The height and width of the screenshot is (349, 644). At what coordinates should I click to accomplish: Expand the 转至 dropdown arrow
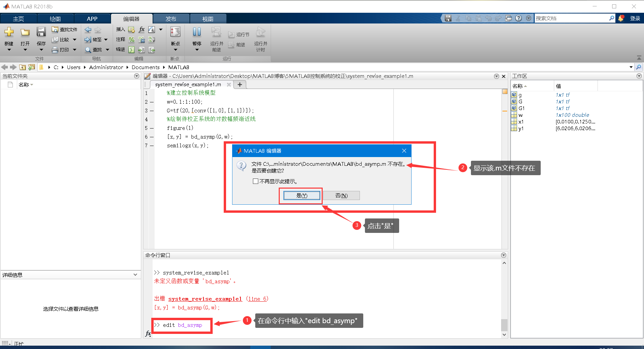106,40
